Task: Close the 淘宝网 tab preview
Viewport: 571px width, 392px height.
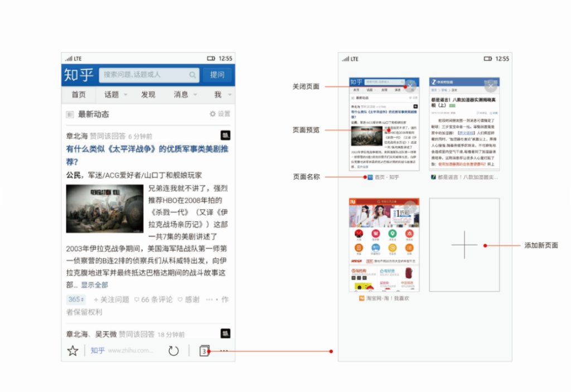Action: tap(410, 207)
